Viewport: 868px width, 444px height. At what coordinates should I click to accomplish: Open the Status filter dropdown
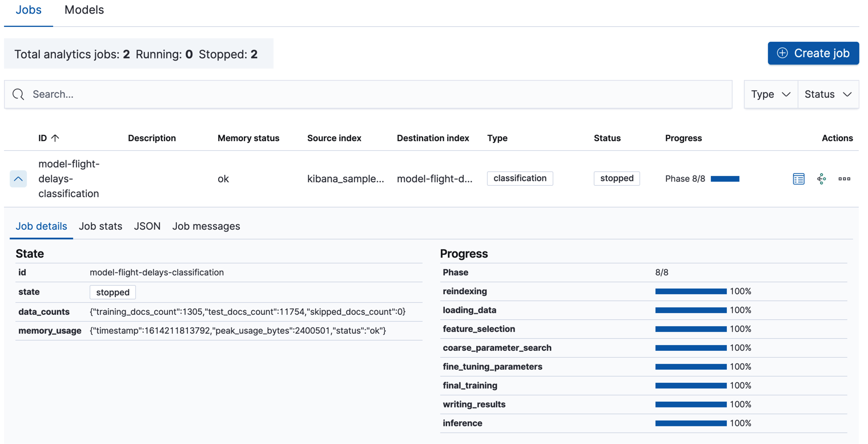[828, 94]
